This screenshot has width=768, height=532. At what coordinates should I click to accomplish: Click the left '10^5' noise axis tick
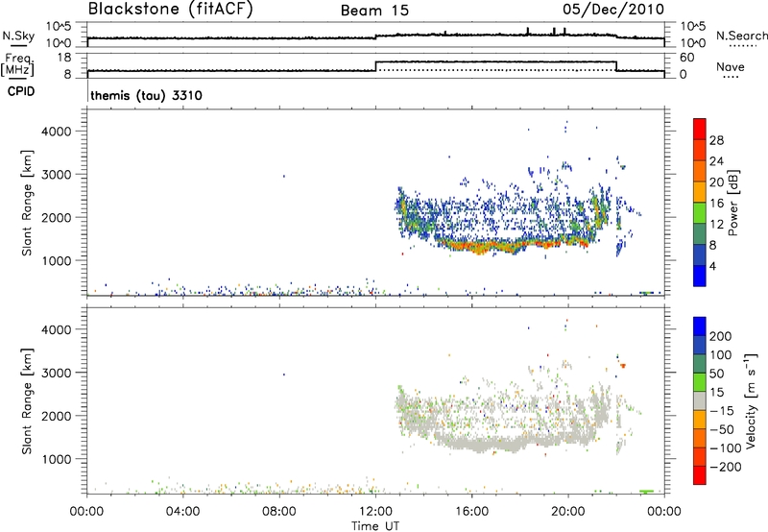coord(60,26)
